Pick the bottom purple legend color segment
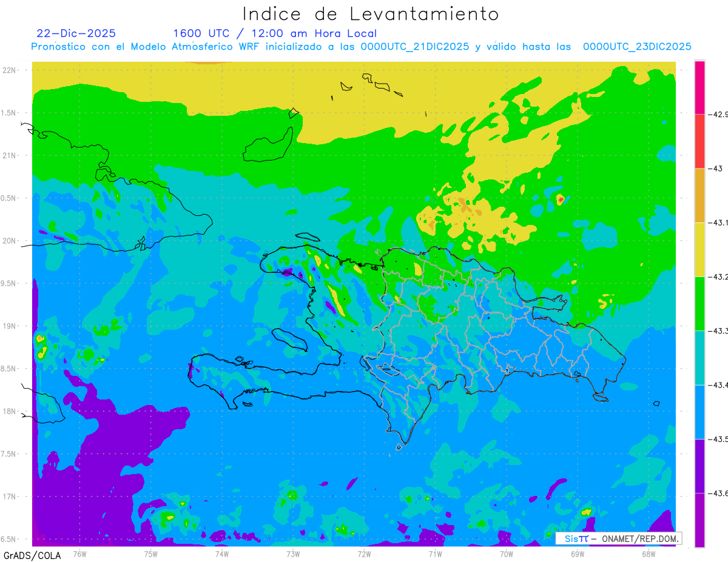The image size is (728, 562). pos(699,520)
